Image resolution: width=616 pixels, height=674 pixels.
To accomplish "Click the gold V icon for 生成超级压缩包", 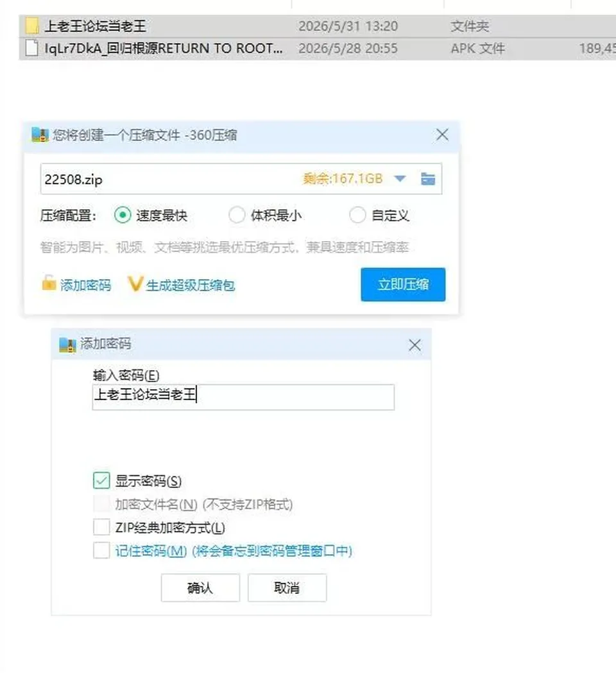I will 135,283.
